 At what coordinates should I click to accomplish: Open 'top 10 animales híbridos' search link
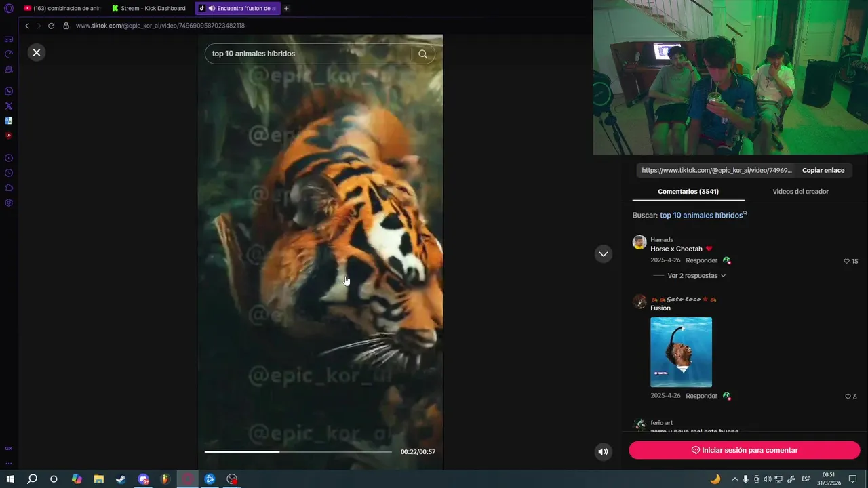click(x=703, y=215)
